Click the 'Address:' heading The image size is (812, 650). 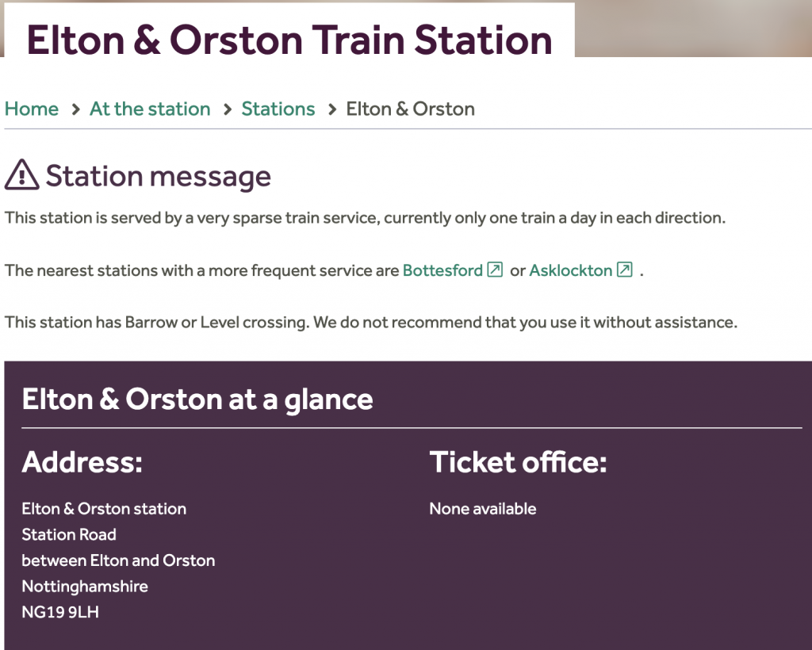coord(82,461)
